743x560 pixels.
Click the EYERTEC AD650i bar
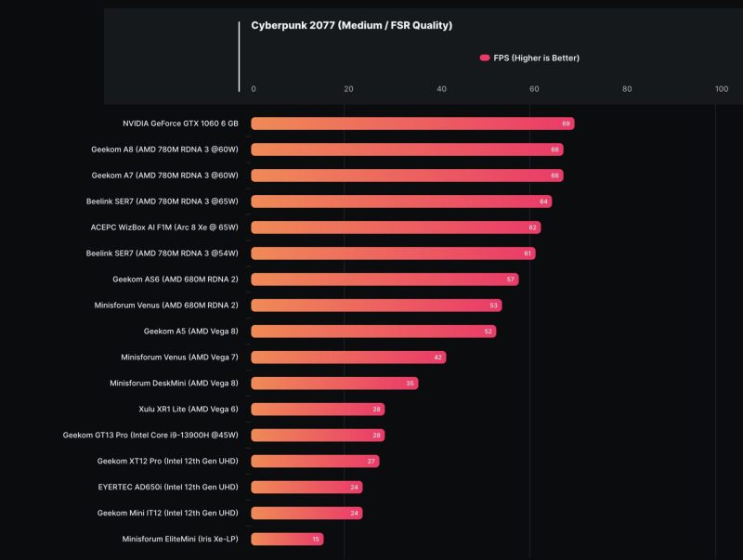coord(306,488)
